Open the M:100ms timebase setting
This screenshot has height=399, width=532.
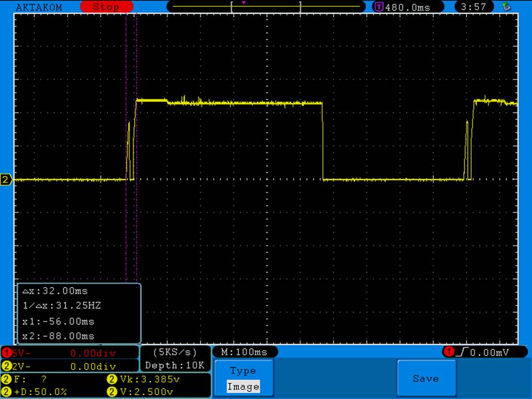point(244,352)
